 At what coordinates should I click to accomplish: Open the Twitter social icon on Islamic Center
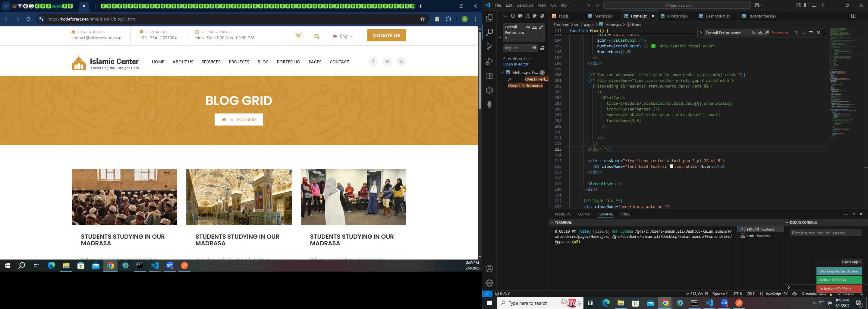click(x=387, y=61)
